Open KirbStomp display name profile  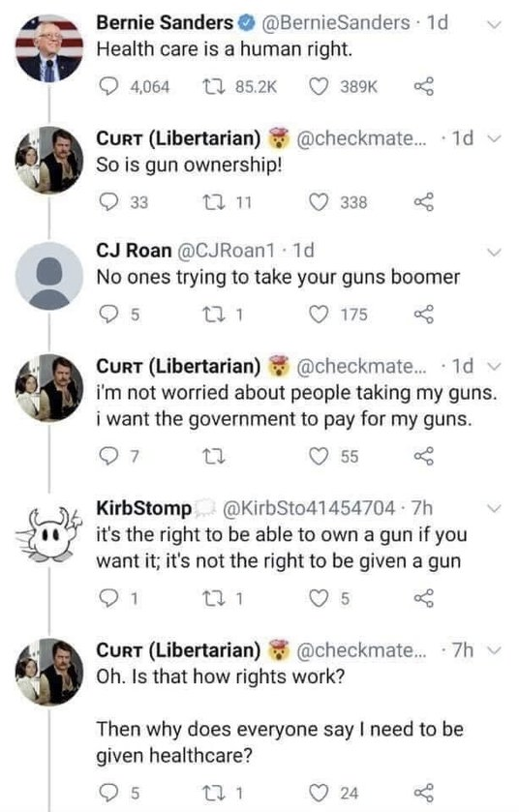click(144, 508)
